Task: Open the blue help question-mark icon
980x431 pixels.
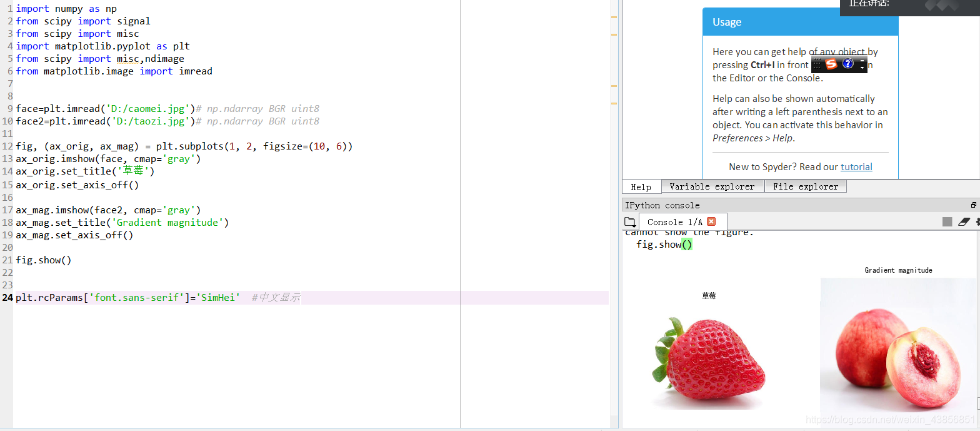Action: click(x=848, y=64)
